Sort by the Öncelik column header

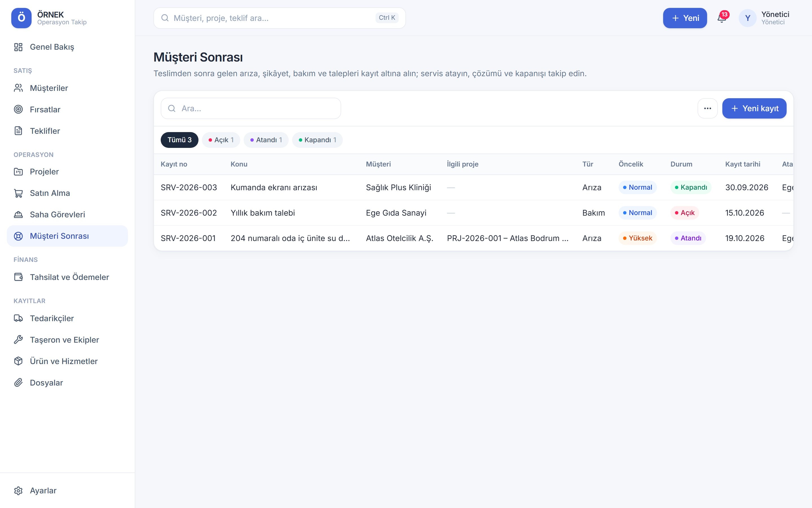(x=630, y=164)
